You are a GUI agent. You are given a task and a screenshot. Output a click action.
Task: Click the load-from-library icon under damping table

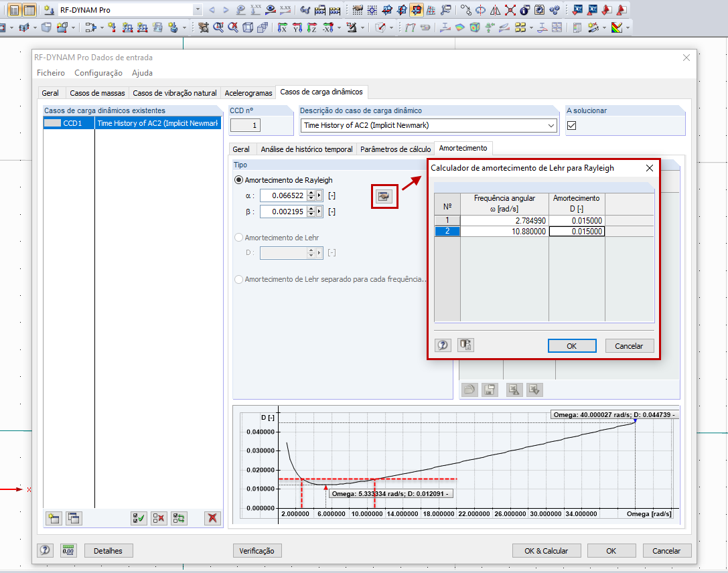point(469,390)
